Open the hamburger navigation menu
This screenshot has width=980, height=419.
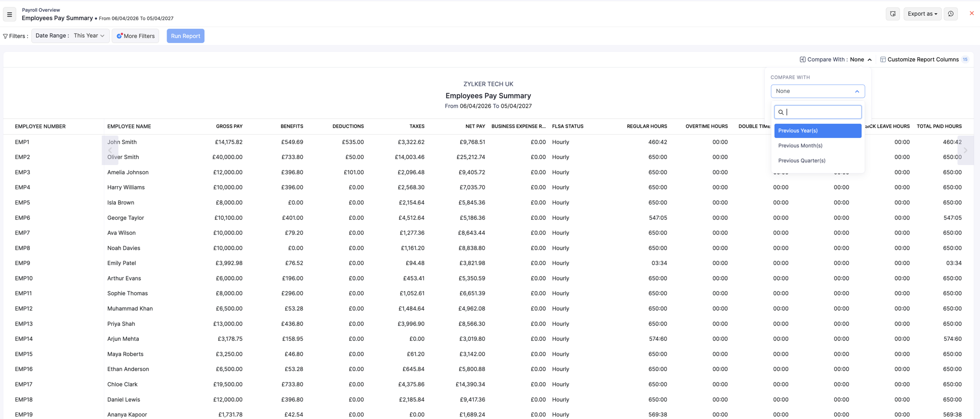9,15
